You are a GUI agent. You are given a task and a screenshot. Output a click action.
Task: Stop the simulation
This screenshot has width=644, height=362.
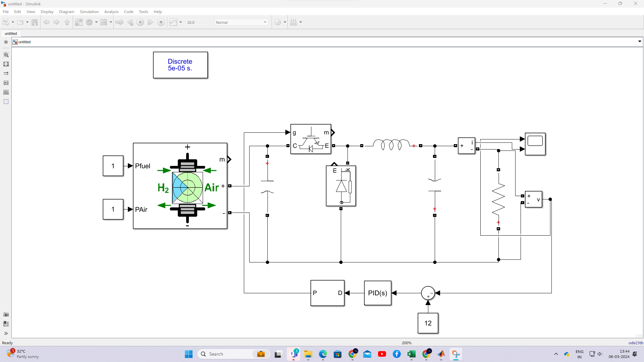coord(161,22)
